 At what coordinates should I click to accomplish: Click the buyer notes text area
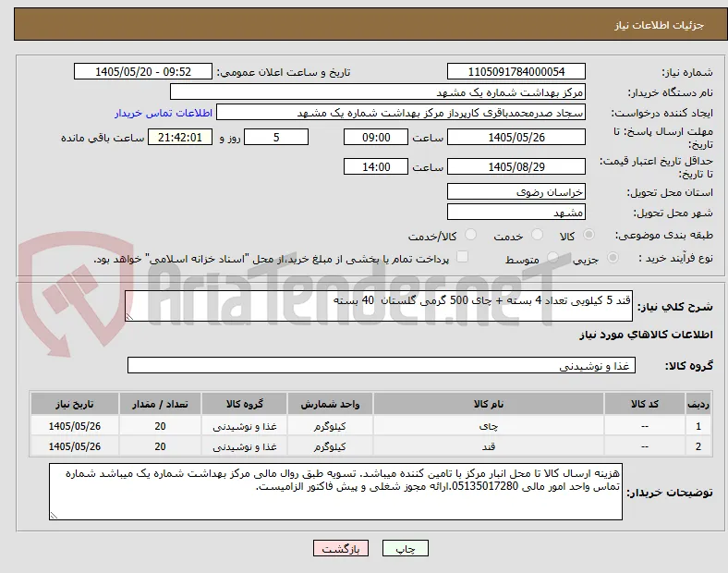(335, 492)
